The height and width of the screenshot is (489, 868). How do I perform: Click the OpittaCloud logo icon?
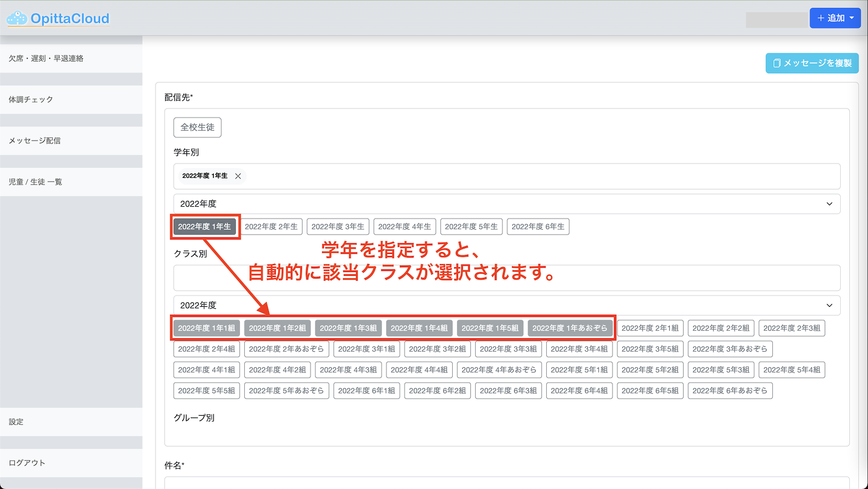[x=17, y=18]
